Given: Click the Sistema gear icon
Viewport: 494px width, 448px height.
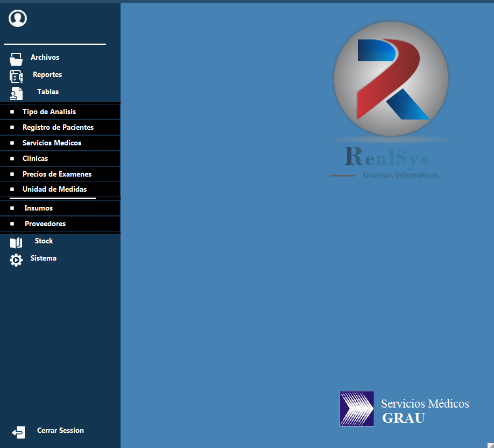Looking at the screenshot, I should tap(16, 260).
